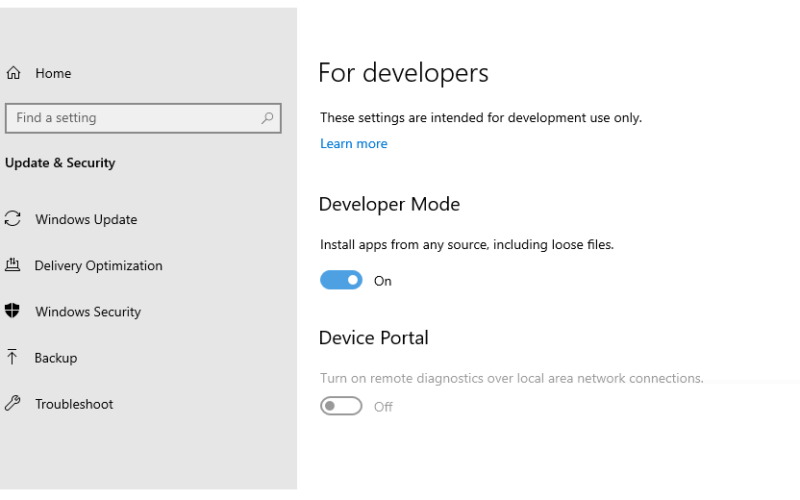Select Delivery Optimization in sidebar
Viewport: 800px width, 500px height.
tap(98, 266)
